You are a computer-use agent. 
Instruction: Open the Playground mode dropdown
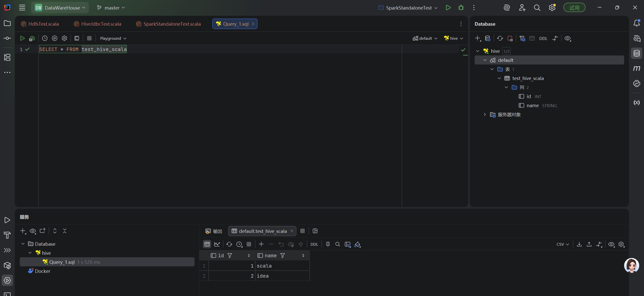click(x=113, y=38)
